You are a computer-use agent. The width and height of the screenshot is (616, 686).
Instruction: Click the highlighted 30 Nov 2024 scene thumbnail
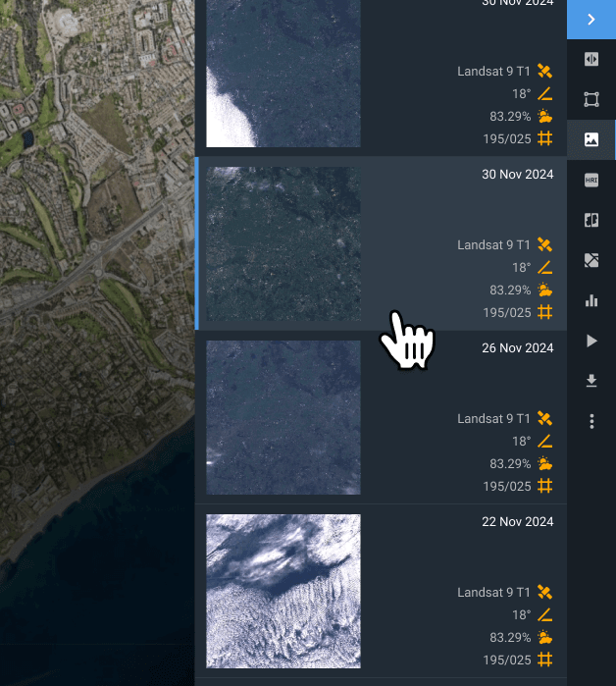283,243
